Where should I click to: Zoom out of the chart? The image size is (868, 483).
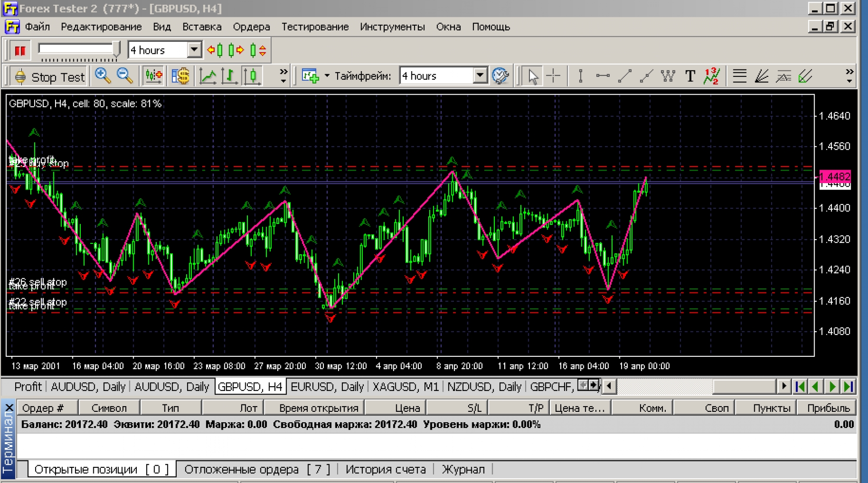125,76
